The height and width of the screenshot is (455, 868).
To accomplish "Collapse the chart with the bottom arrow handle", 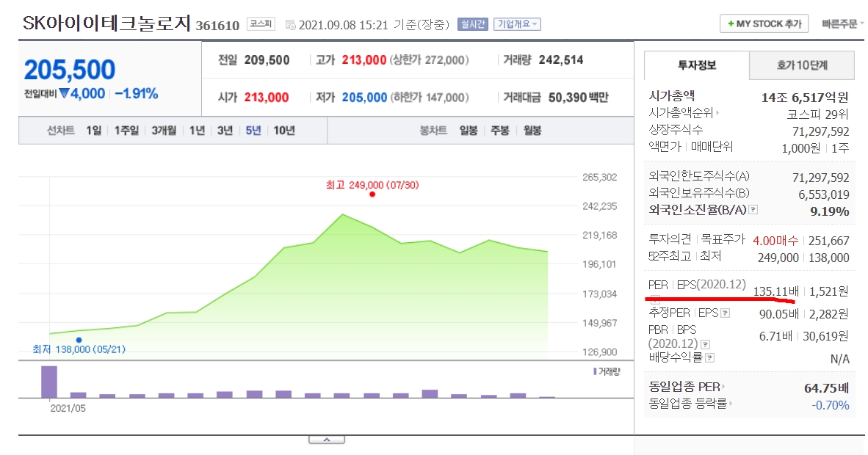I will click(327, 440).
